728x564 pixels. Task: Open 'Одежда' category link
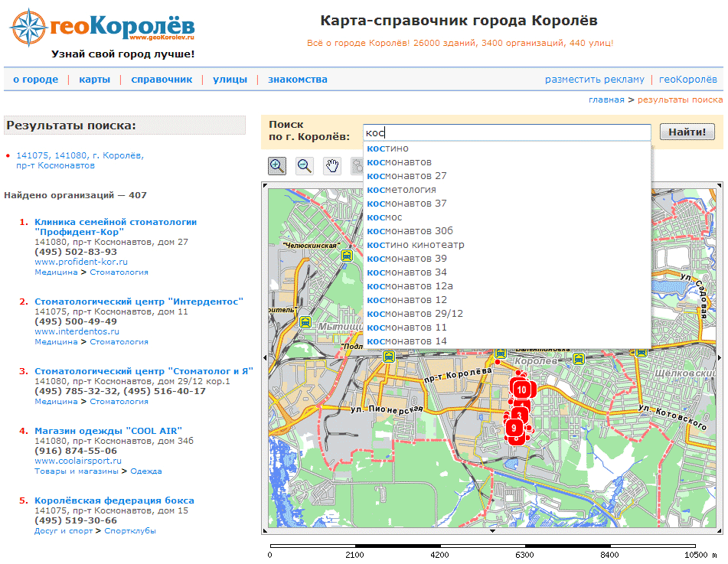146,471
